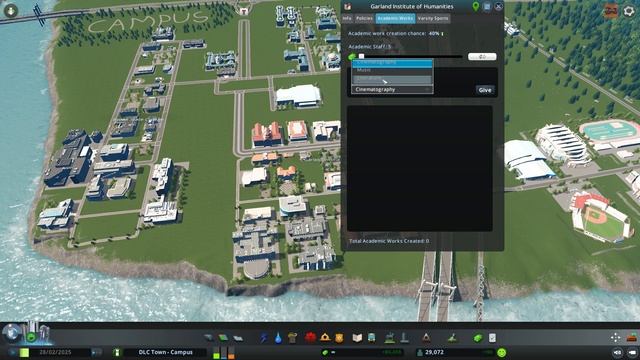Open the City Policies clipboard icon
This screenshot has height=360, width=640.
point(492,338)
